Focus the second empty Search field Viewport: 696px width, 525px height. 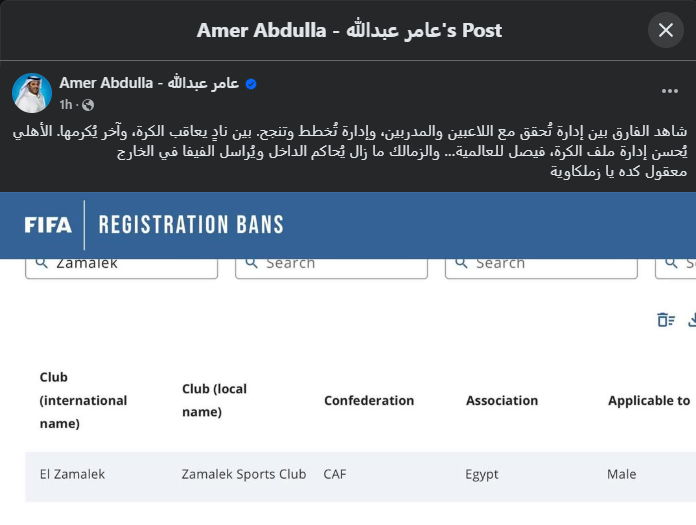tap(340, 263)
